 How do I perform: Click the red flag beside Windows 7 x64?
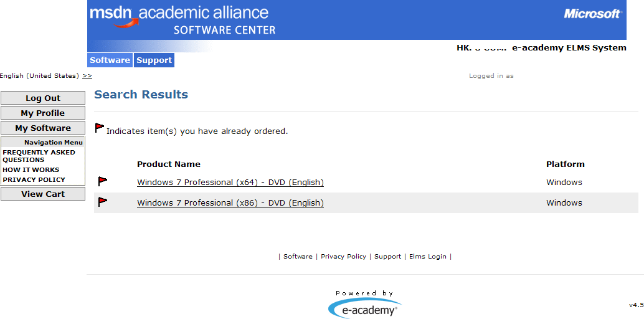tap(103, 181)
